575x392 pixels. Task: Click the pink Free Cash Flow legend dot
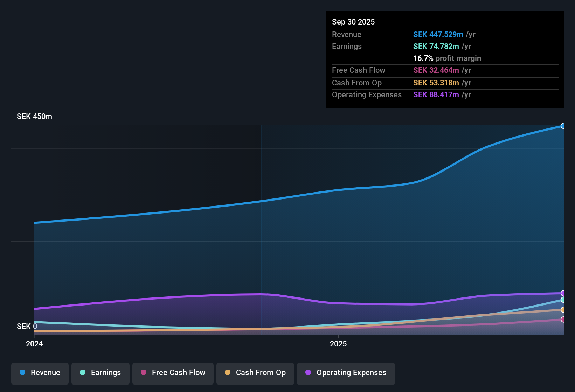(143, 373)
